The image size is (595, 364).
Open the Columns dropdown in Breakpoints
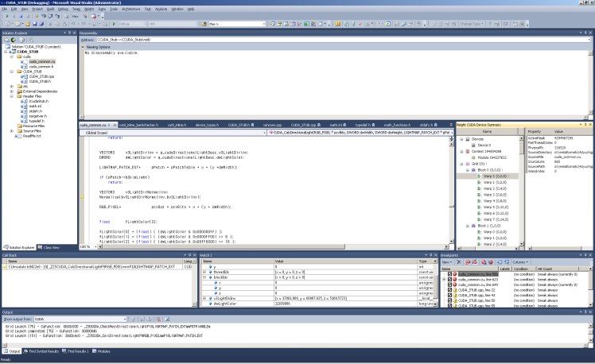(520, 262)
